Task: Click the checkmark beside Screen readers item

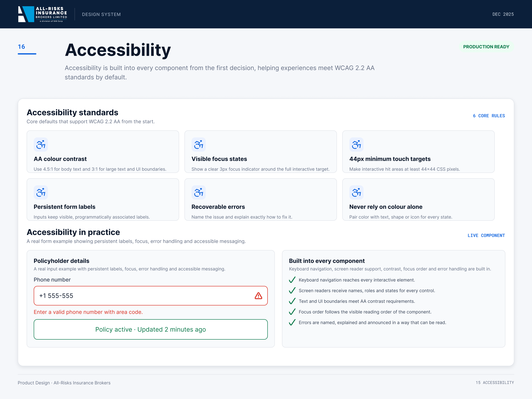Action: pyautogui.click(x=292, y=290)
